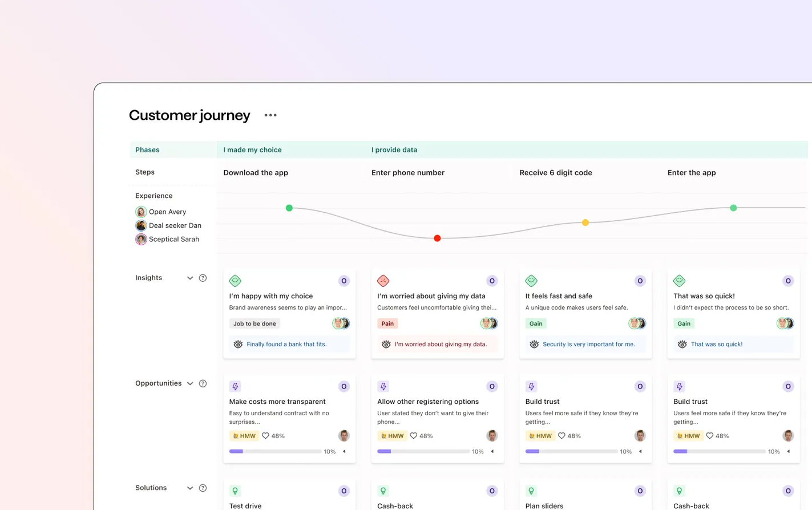Open the Customer journey three-dot menu

(x=270, y=115)
